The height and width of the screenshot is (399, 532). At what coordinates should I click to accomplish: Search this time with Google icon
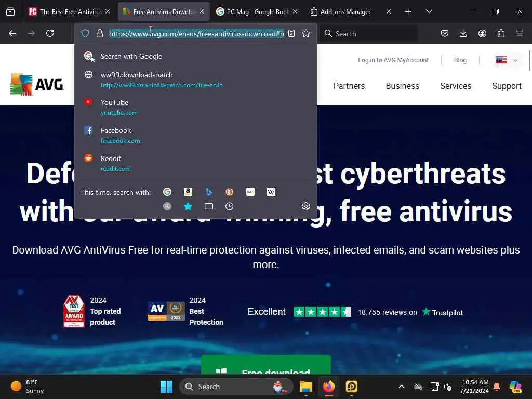coord(167,192)
